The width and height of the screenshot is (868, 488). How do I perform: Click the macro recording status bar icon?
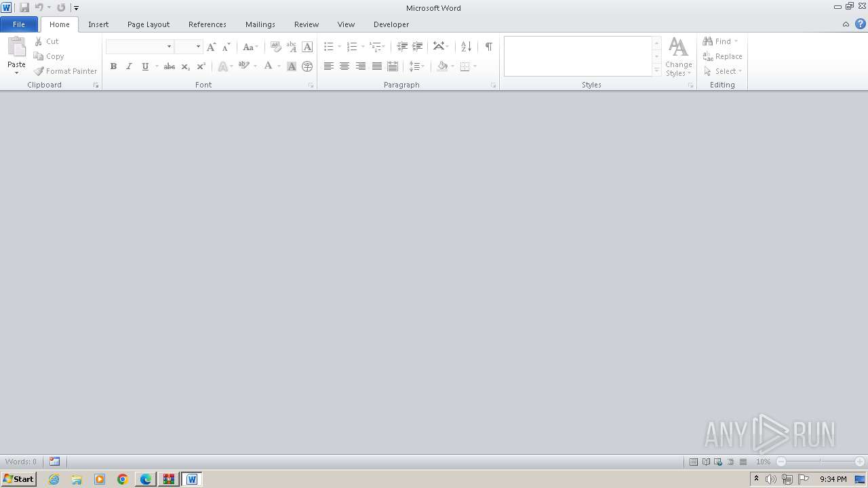click(54, 462)
